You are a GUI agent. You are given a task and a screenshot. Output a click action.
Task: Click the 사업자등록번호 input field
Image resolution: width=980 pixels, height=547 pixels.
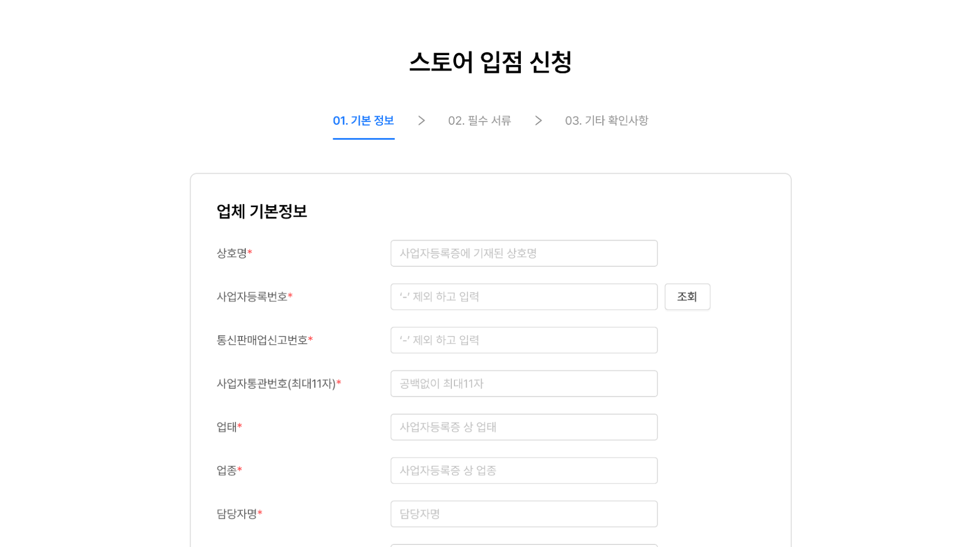524,297
